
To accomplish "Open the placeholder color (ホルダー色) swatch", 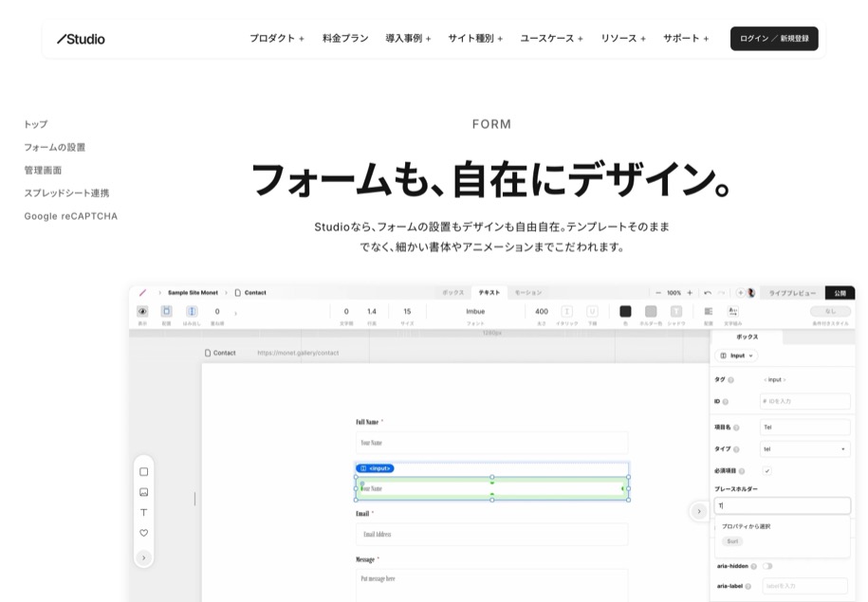I will 651,312.
